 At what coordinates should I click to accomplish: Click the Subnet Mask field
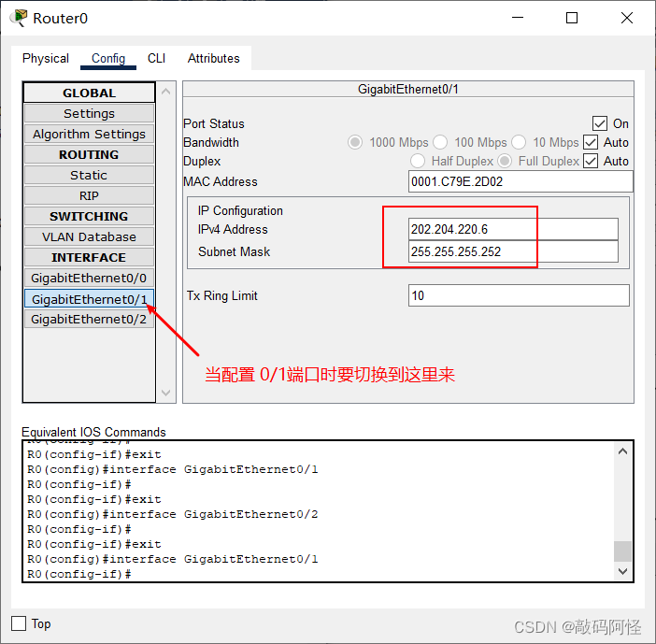pos(513,251)
